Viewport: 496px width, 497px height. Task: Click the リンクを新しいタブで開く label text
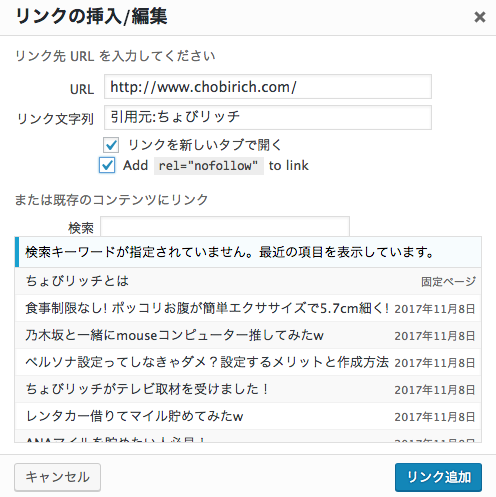tap(205, 145)
